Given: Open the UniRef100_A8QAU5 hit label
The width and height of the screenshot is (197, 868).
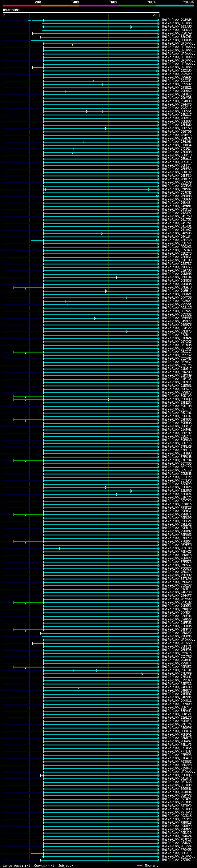Looking at the screenshot, I should click(177, 40).
